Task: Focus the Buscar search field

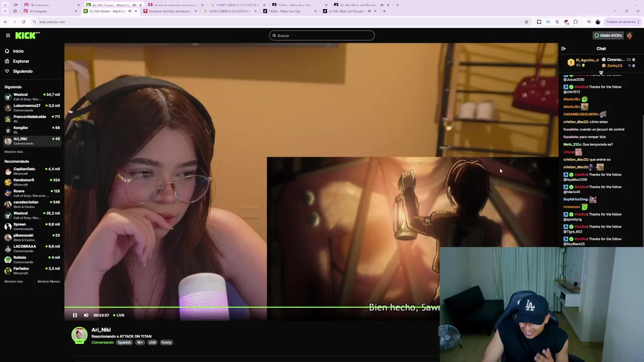Action: (322, 35)
